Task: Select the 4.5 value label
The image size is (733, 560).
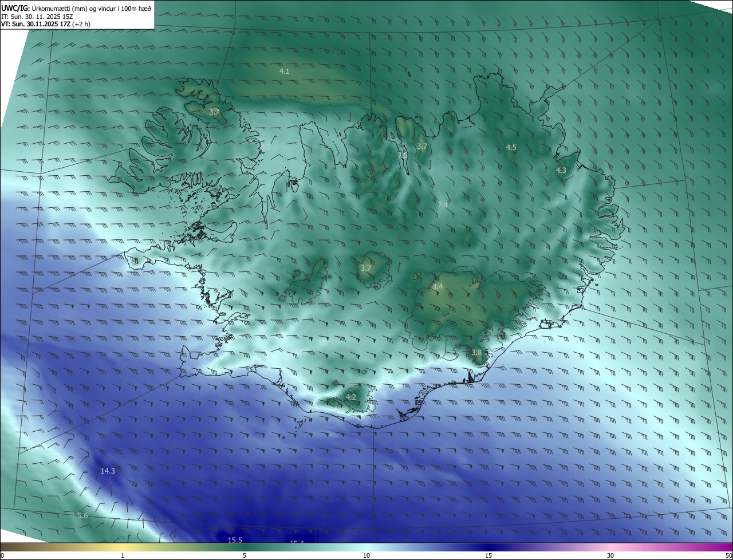Action: (511, 147)
